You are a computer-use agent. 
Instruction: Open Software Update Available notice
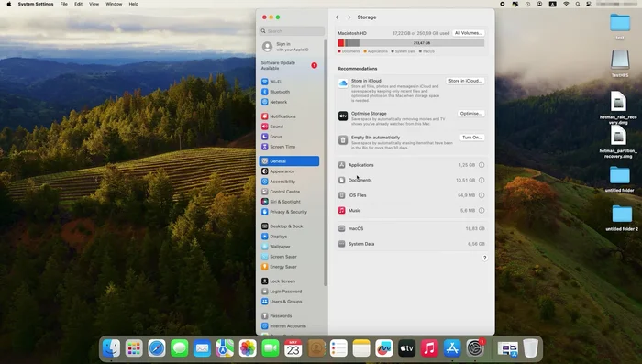point(289,65)
